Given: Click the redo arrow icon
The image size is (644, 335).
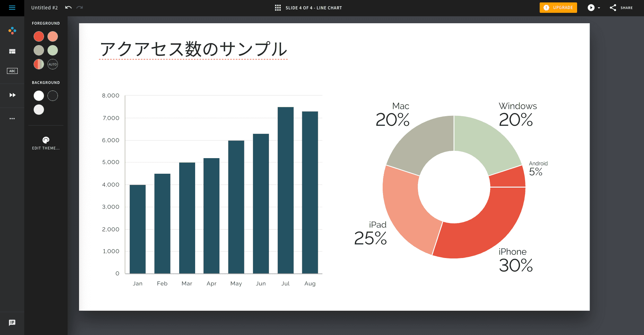Looking at the screenshot, I should (x=80, y=8).
